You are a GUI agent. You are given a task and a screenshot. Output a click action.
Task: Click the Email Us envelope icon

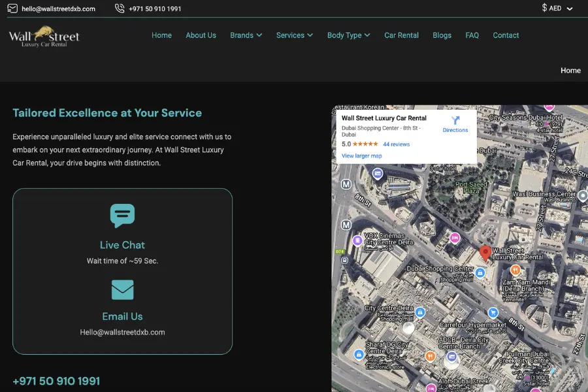tap(122, 289)
